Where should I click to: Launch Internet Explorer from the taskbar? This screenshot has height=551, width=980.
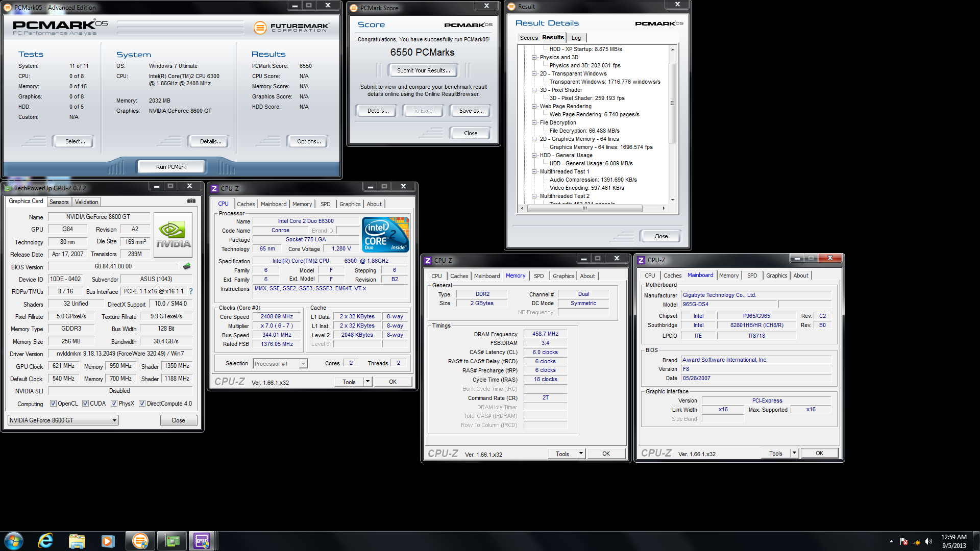pyautogui.click(x=45, y=541)
